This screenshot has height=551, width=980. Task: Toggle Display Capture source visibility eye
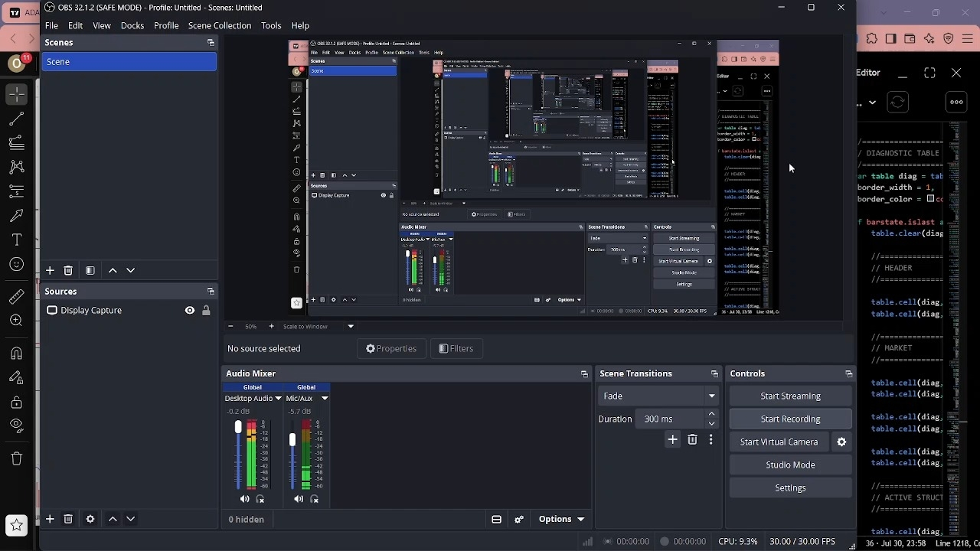coord(190,310)
